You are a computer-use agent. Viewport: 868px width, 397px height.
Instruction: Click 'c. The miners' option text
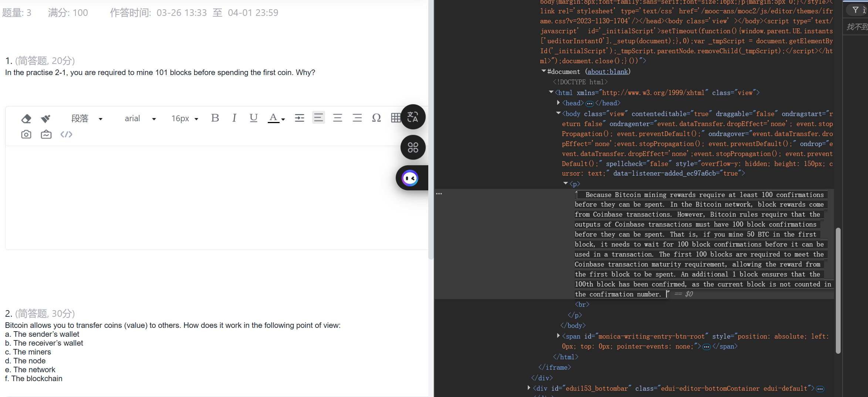pos(28,352)
